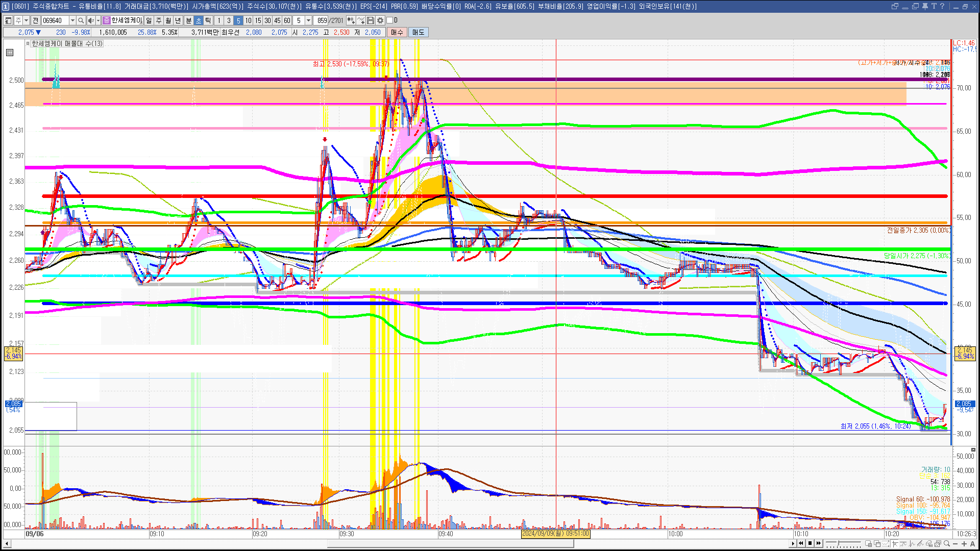The height and width of the screenshot is (551, 980).
Task: Open the interval value 5 dropdown arrow
Action: [308, 20]
